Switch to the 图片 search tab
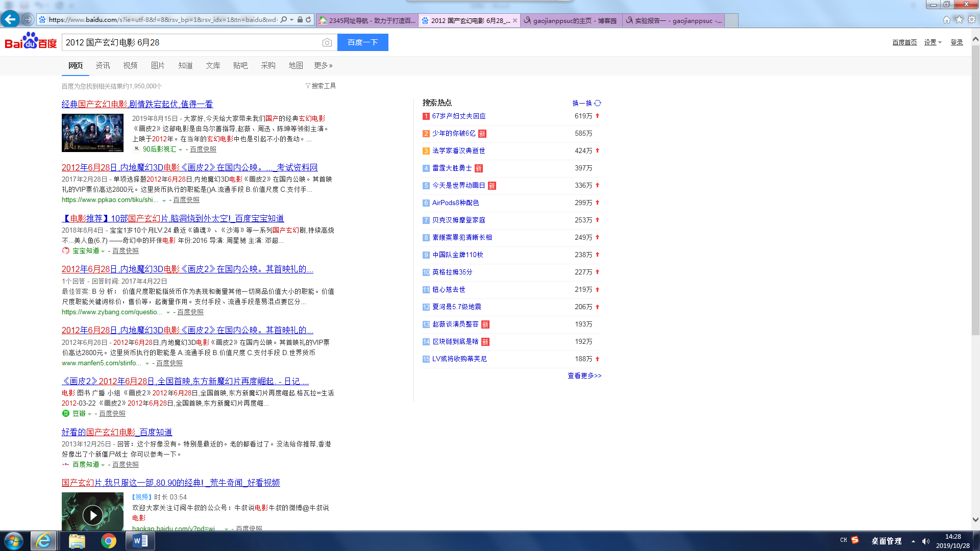The width and height of the screenshot is (980, 551). [x=158, y=65]
